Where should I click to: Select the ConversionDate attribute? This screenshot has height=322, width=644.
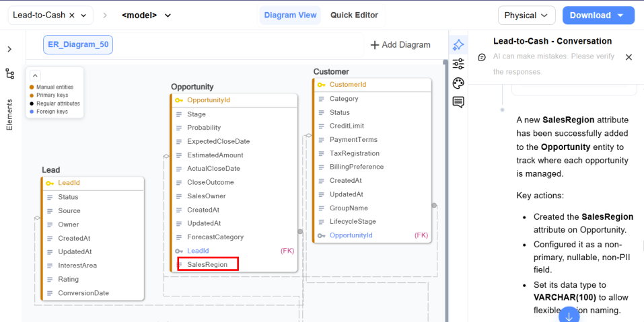tap(83, 293)
